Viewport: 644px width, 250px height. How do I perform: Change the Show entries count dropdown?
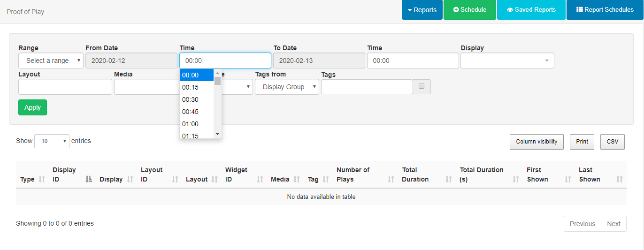coord(52,141)
